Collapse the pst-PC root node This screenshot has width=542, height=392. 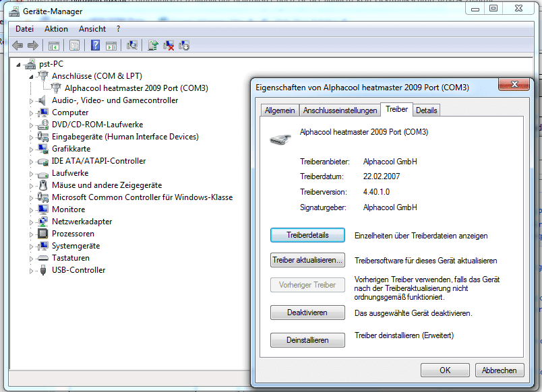18,65
